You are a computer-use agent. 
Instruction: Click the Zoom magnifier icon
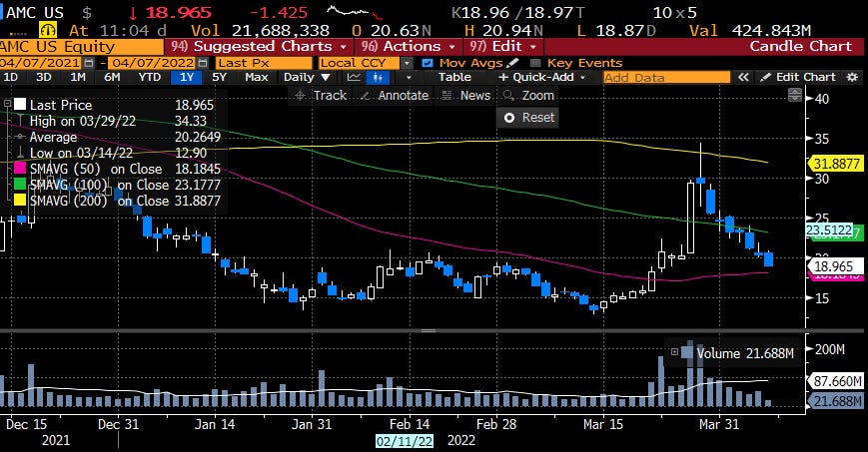pyautogui.click(x=508, y=96)
